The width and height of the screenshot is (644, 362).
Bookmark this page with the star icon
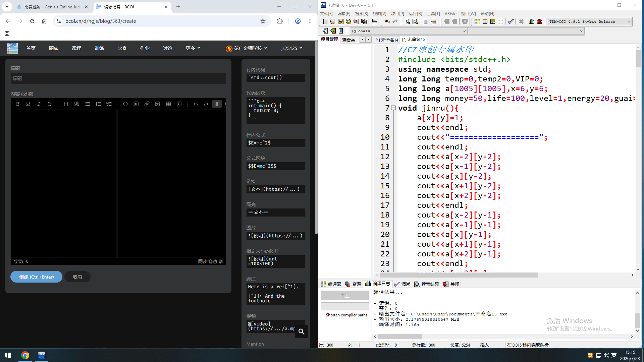click(x=263, y=21)
